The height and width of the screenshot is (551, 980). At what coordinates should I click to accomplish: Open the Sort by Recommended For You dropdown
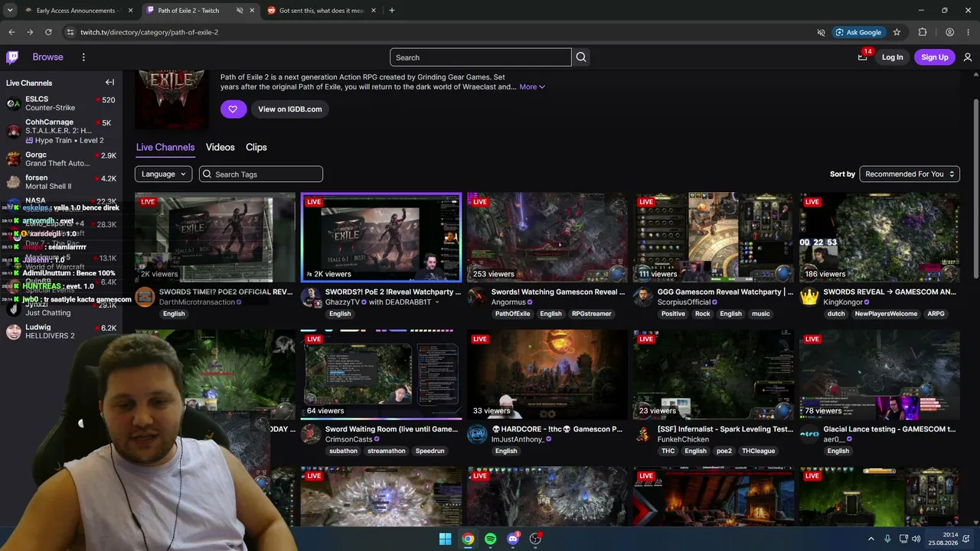[910, 174]
